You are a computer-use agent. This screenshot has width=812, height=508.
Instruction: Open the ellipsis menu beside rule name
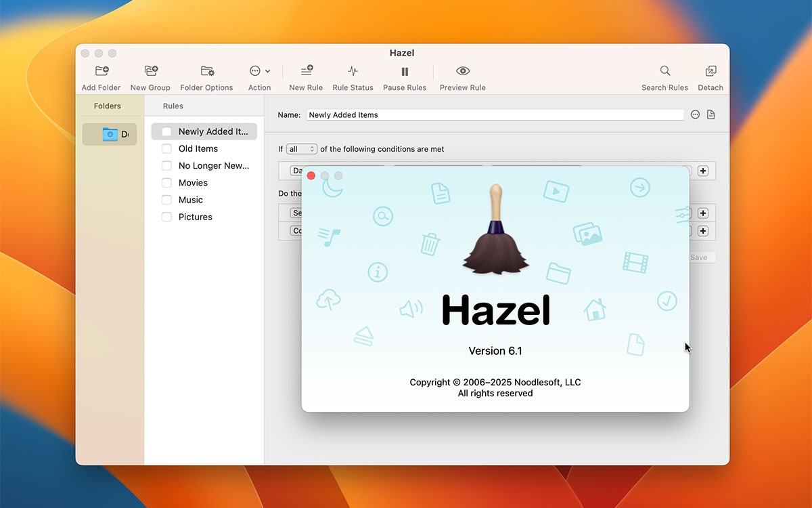point(695,115)
